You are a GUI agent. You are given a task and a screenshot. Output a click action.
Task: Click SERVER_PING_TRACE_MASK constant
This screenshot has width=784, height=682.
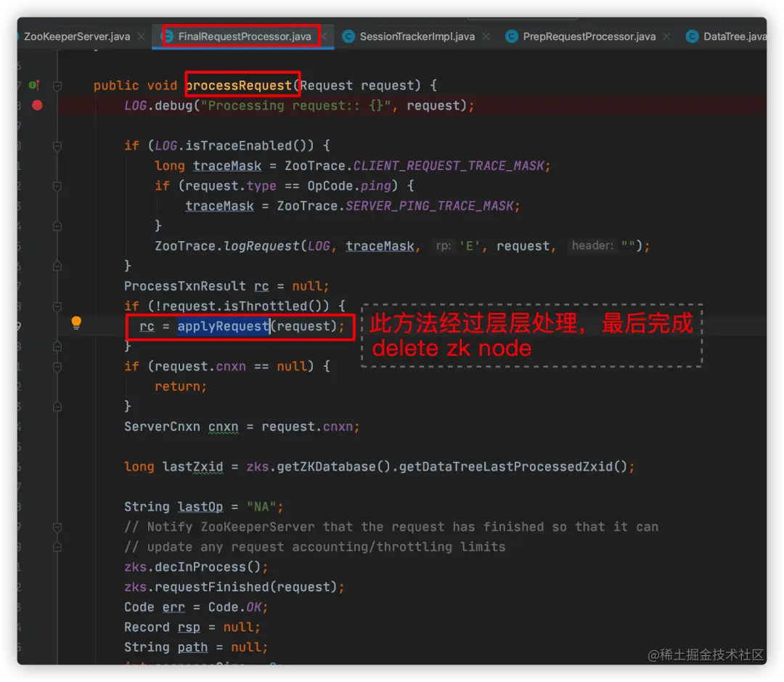[430, 206]
